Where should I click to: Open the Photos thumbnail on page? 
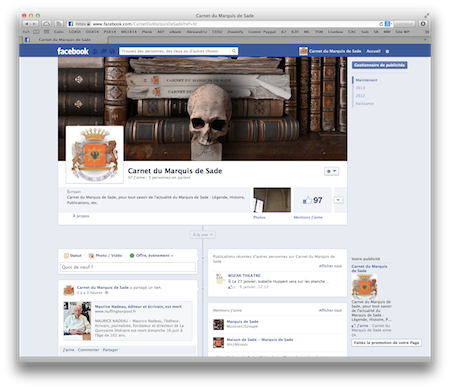click(x=272, y=200)
